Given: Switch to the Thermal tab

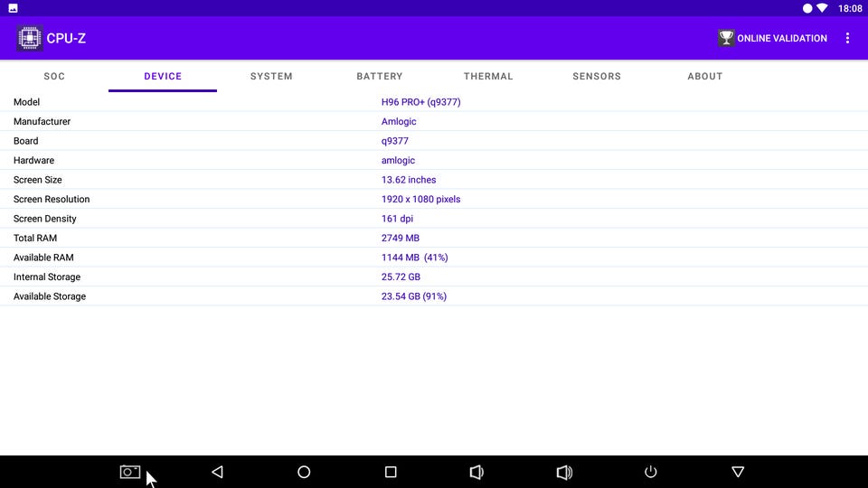Looking at the screenshot, I should click(488, 76).
